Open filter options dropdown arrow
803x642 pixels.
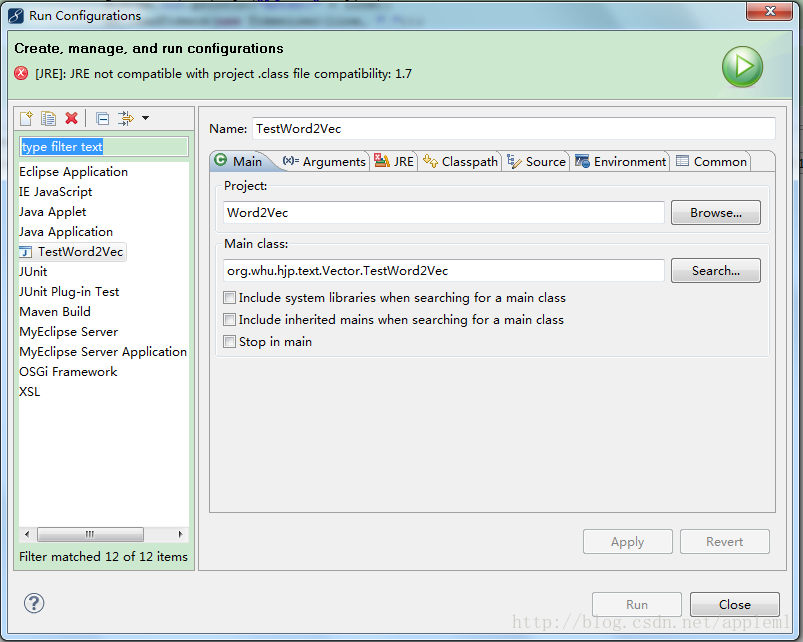[x=145, y=118]
